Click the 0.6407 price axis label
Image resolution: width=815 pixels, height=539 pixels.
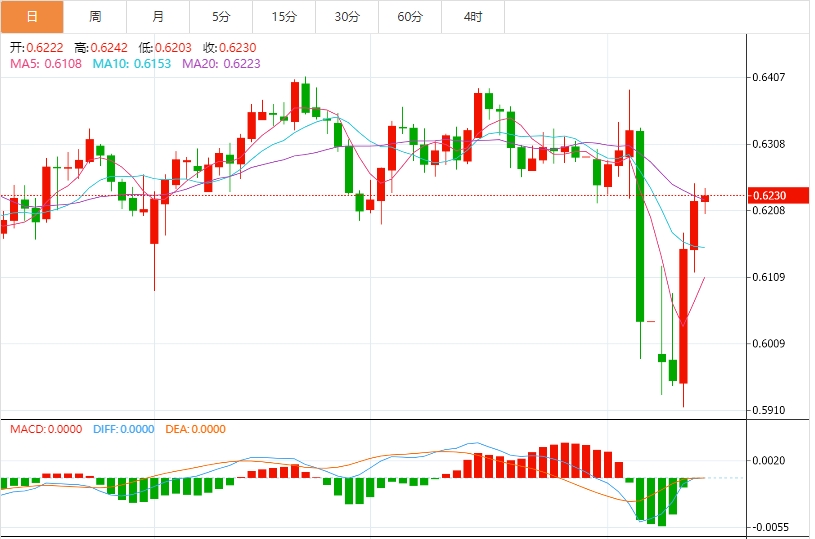769,77
